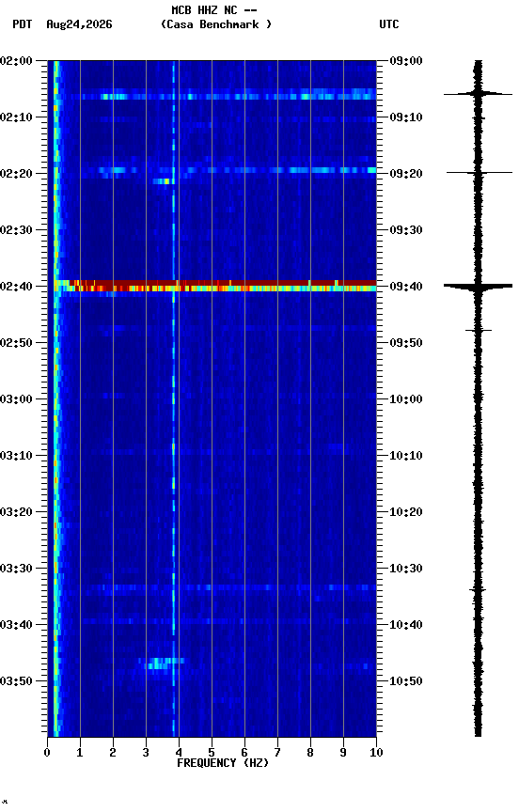
Task: Click frequency axis tick label 1
Action: point(80,753)
